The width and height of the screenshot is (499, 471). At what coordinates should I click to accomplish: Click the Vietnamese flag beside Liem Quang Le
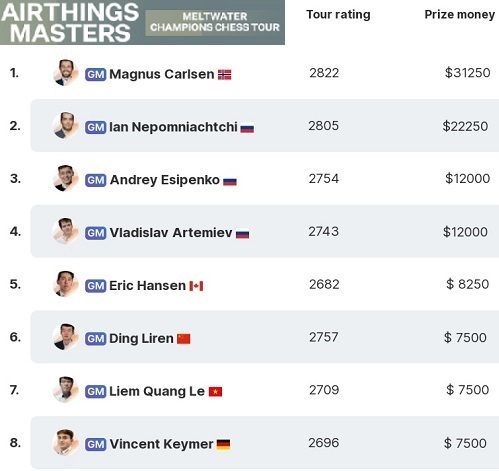(215, 392)
